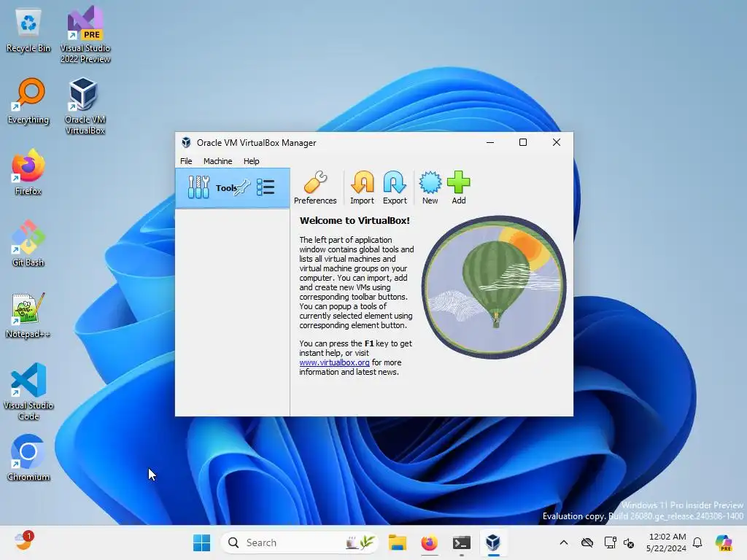Open VirtualBox Preferences
This screenshot has height=560, width=747.
click(315, 187)
